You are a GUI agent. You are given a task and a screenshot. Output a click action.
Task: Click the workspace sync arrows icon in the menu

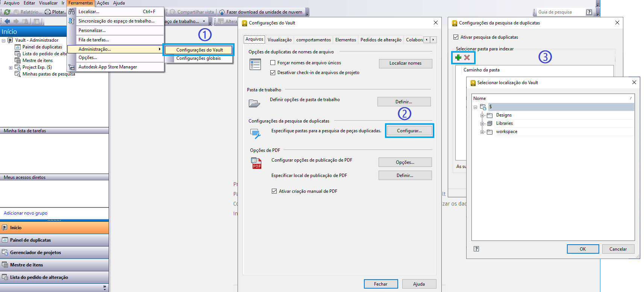tap(71, 21)
